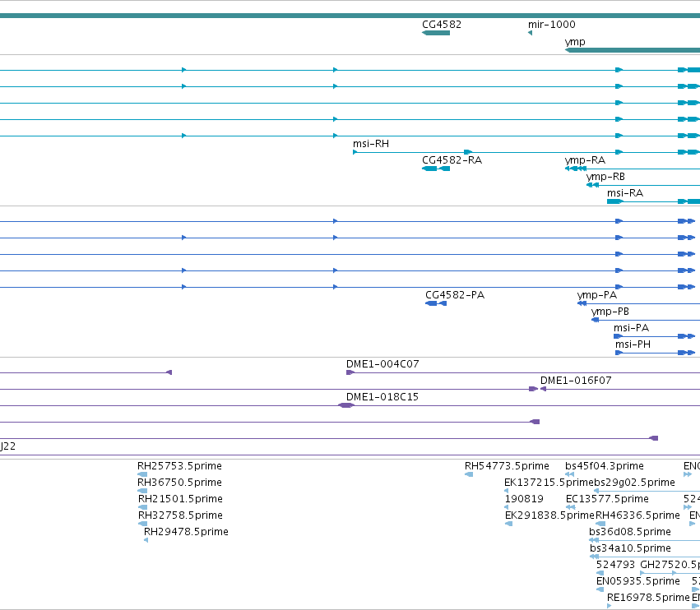Viewport: 700px width, 610px height.
Task: Click the msi-PA label
Action: (631, 328)
